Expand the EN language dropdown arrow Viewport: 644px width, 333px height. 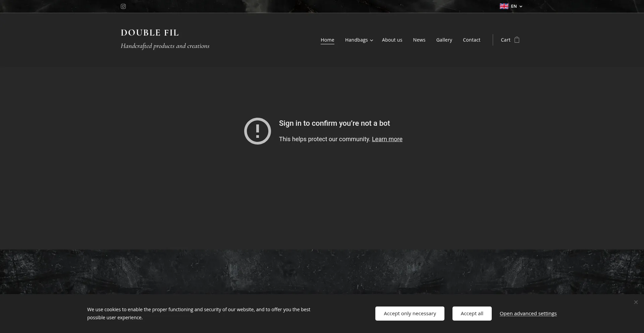[521, 6]
